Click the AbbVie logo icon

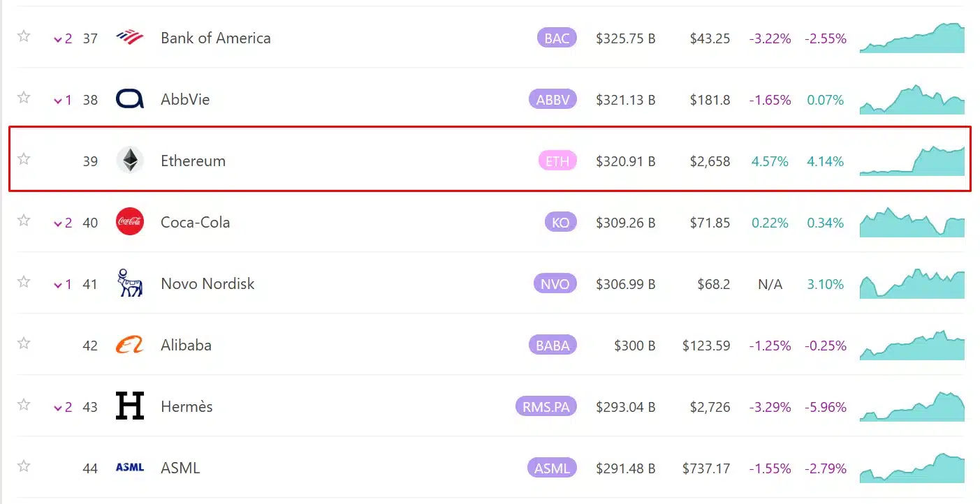tap(130, 99)
